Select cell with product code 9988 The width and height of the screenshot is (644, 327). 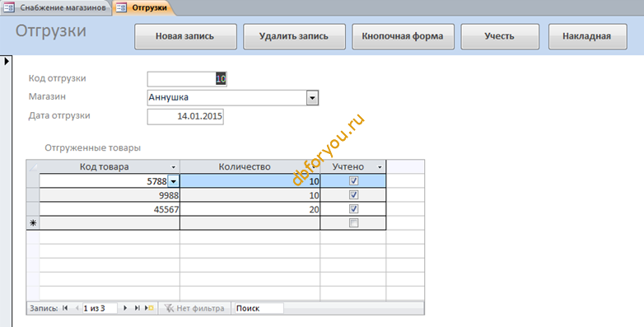coord(110,195)
